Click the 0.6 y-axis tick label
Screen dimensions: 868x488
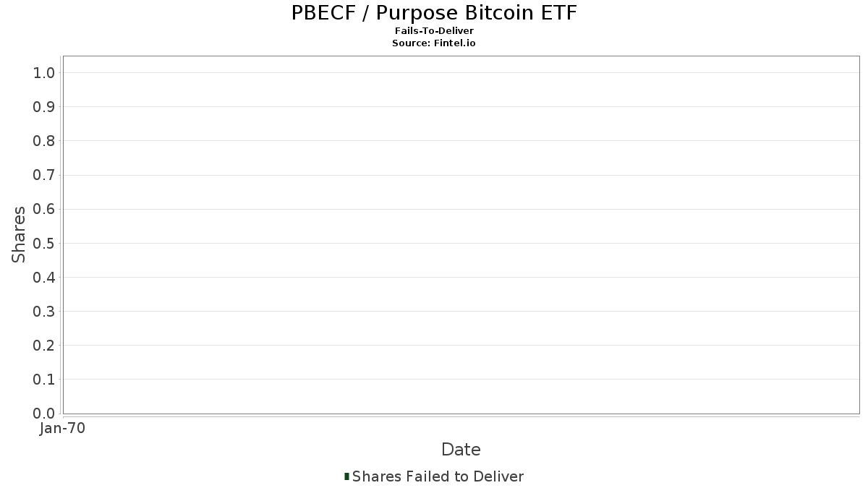tap(44, 209)
